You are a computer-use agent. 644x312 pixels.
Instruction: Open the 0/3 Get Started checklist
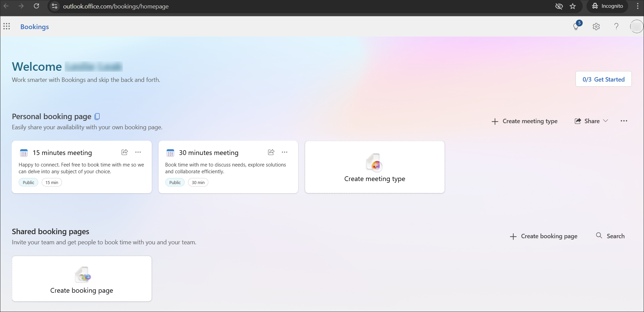pos(603,79)
